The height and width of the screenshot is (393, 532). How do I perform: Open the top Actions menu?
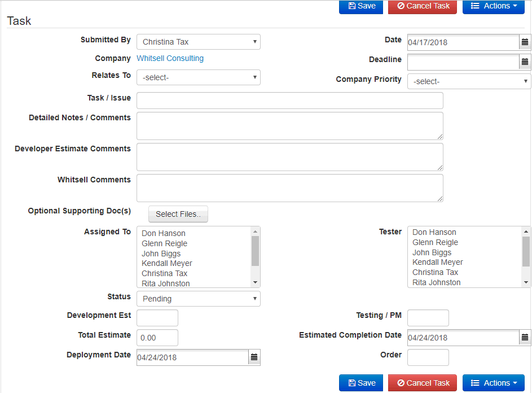coord(493,6)
